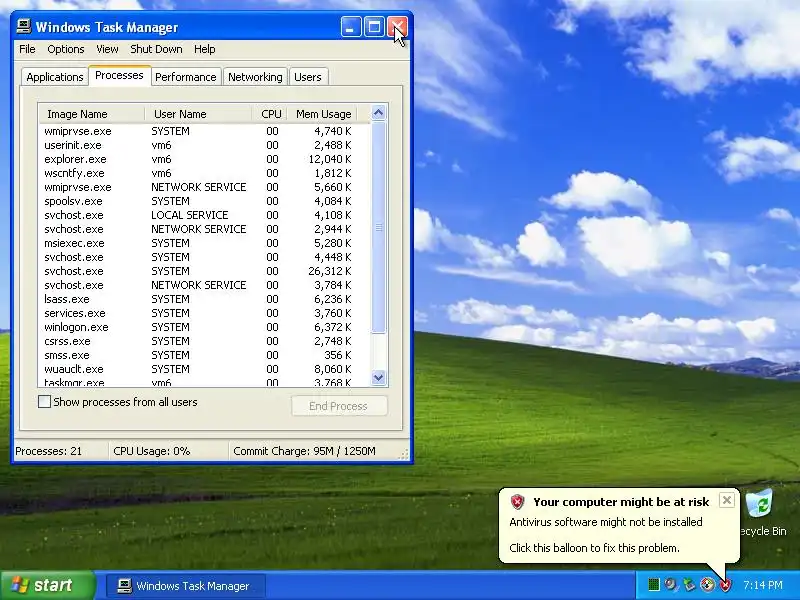The width and height of the screenshot is (800, 600).
Task: Open the Shut Down menu
Action: (156, 49)
